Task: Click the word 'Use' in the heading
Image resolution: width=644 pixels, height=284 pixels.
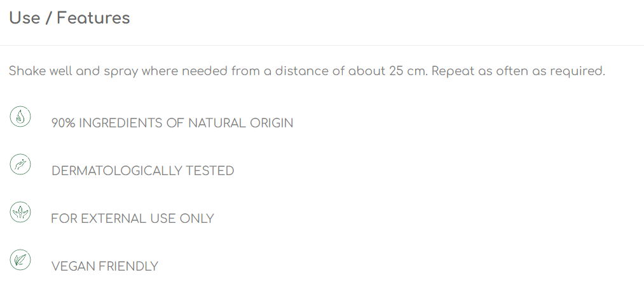Action: (24, 18)
